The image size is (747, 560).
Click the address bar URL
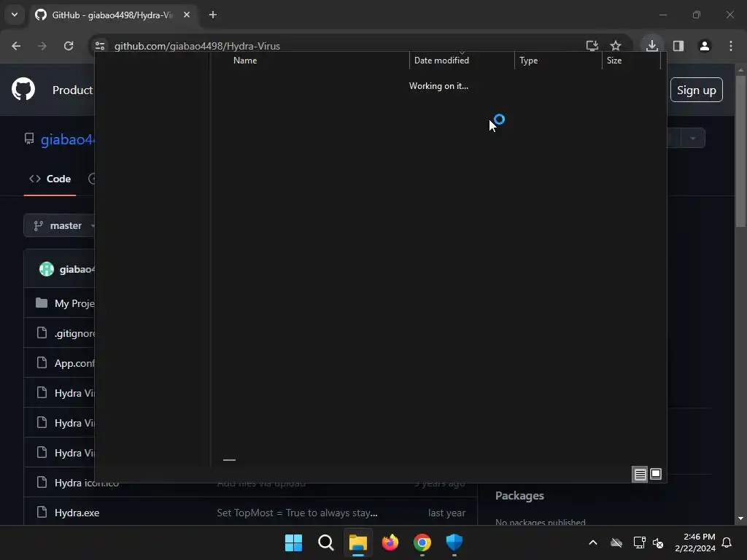tap(197, 46)
